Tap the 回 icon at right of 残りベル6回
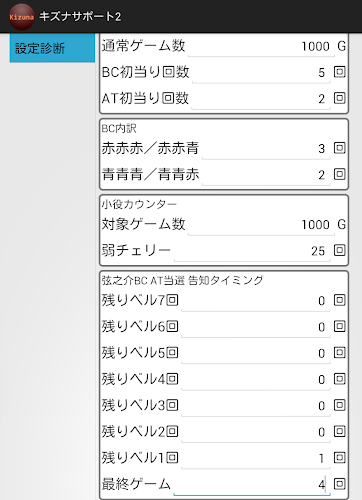 [x=340, y=326]
